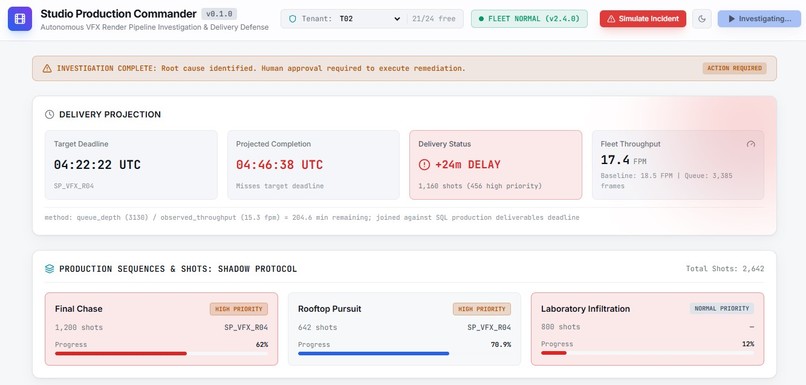Click the warning triangle in the investigation banner
Screen dimensions: 806x385
point(47,68)
